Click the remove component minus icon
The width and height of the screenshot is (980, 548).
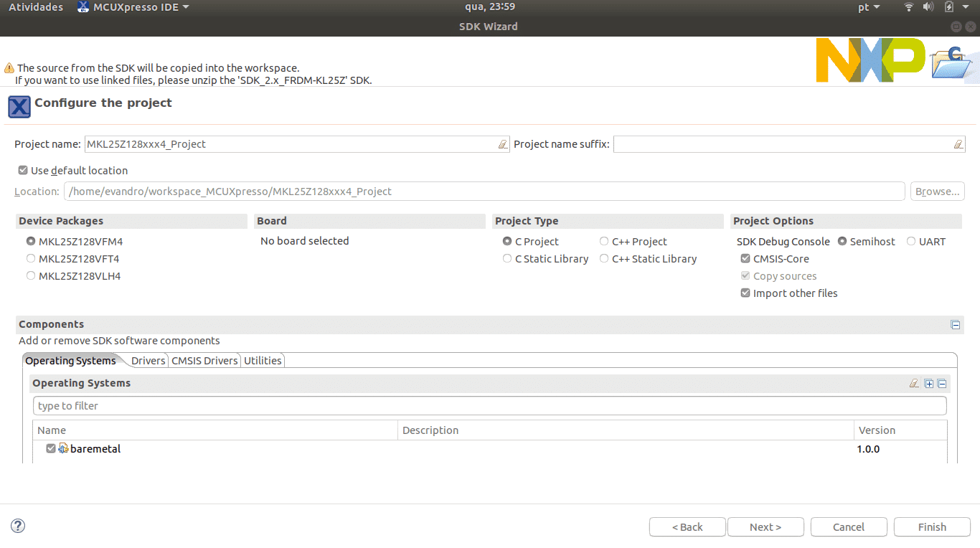pyautogui.click(x=942, y=383)
